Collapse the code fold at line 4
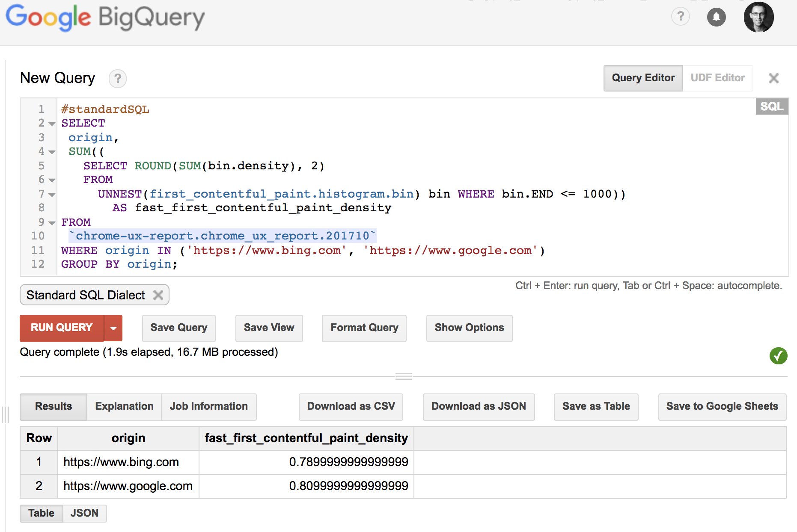Screen dimensions: 797x532 [52, 152]
